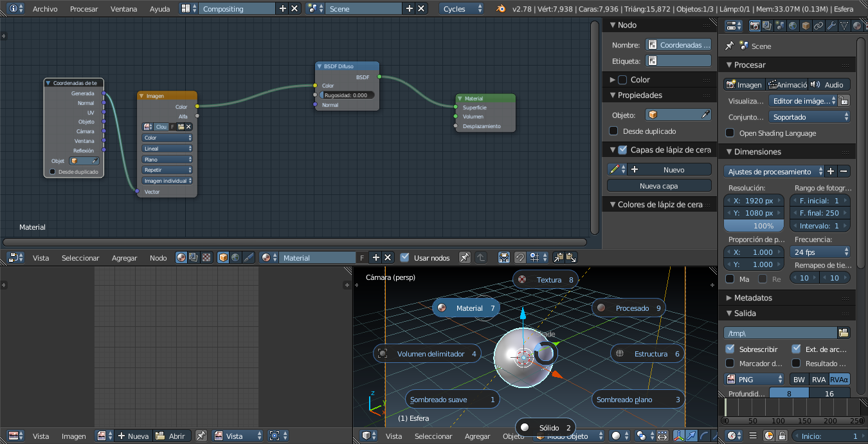Open the Archivo menu
The image size is (868, 444).
point(45,9)
